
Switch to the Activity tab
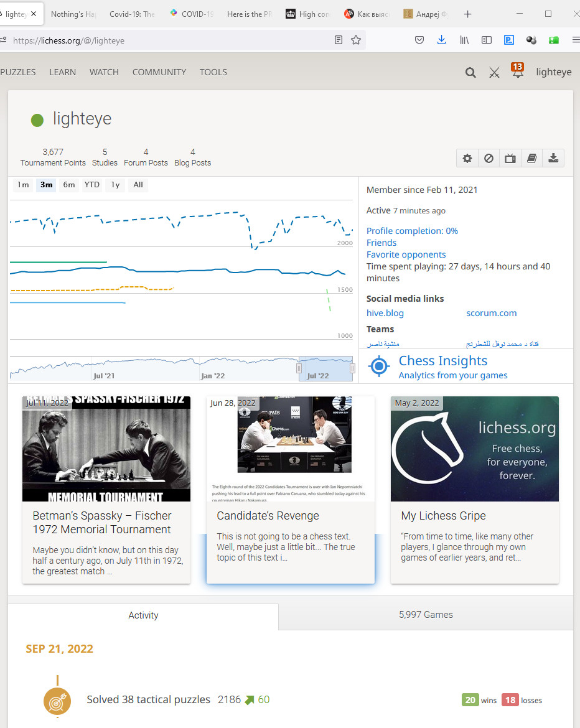tap(143, 615)
